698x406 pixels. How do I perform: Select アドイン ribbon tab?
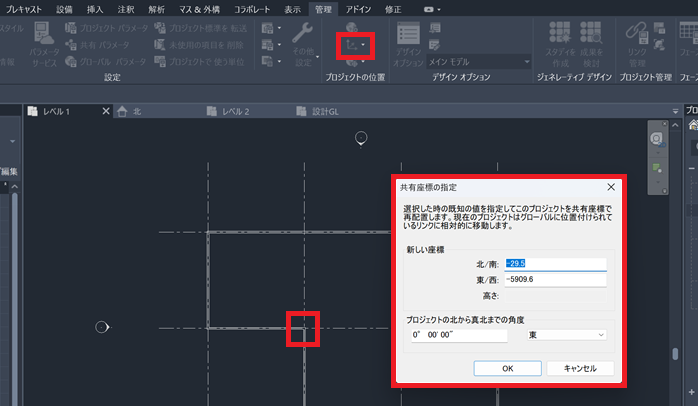[x=358, y=9]
